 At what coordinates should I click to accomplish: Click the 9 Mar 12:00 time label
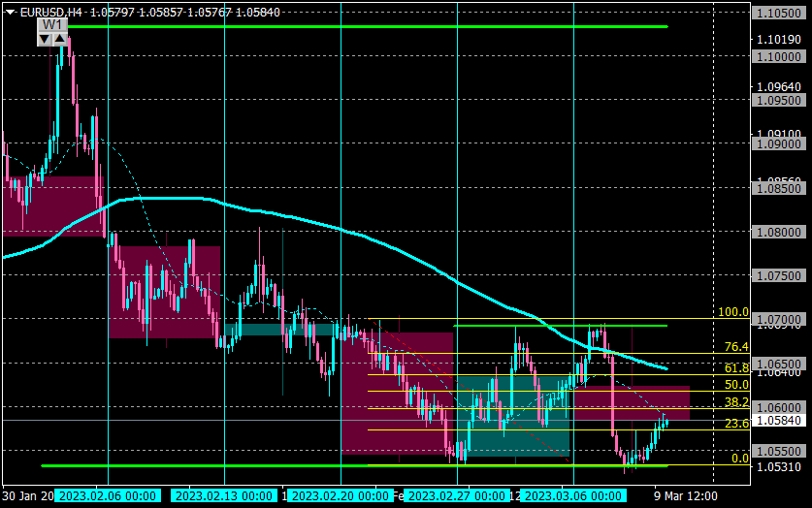[x=686, y=496]
